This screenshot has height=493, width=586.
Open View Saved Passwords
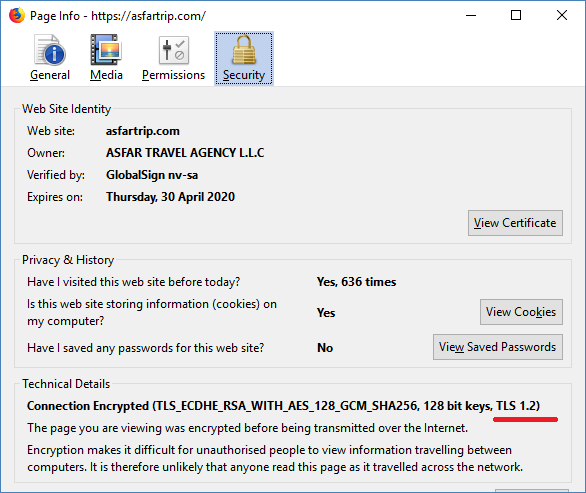coord(497,347)
